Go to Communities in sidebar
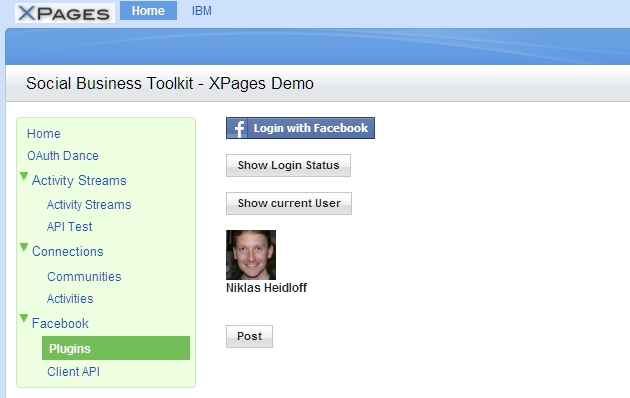The image size is (630, 398). 84,276
